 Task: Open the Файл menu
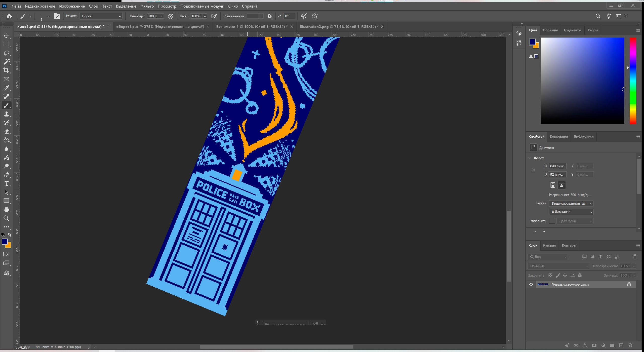[16, 6]
